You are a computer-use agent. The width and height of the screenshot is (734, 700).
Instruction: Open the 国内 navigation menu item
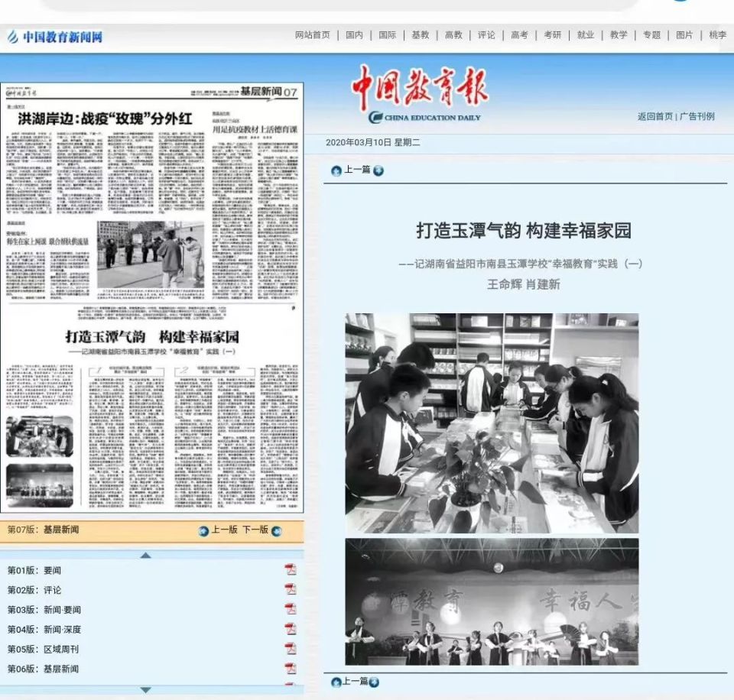coord(352,34)
